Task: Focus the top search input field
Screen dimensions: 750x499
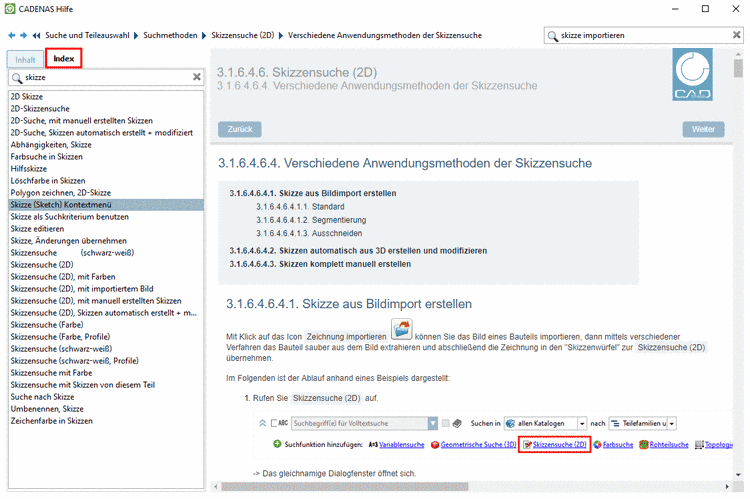Action: (x=645, y=35)
